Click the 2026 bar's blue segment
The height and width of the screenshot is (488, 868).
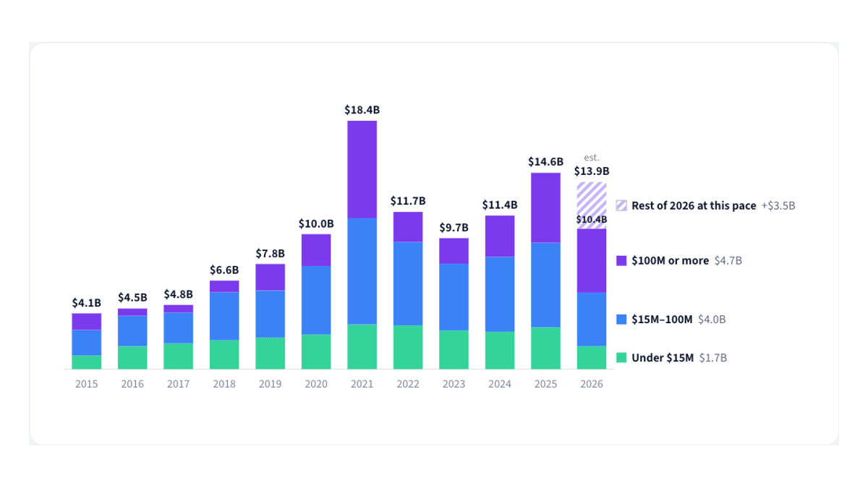[x=592, y=320]
